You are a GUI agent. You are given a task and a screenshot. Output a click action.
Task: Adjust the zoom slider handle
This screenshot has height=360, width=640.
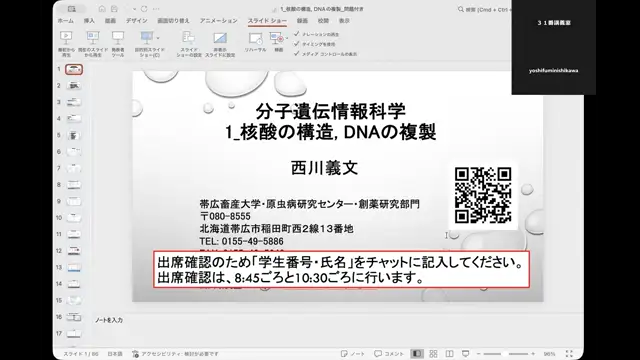coord(506,354)
